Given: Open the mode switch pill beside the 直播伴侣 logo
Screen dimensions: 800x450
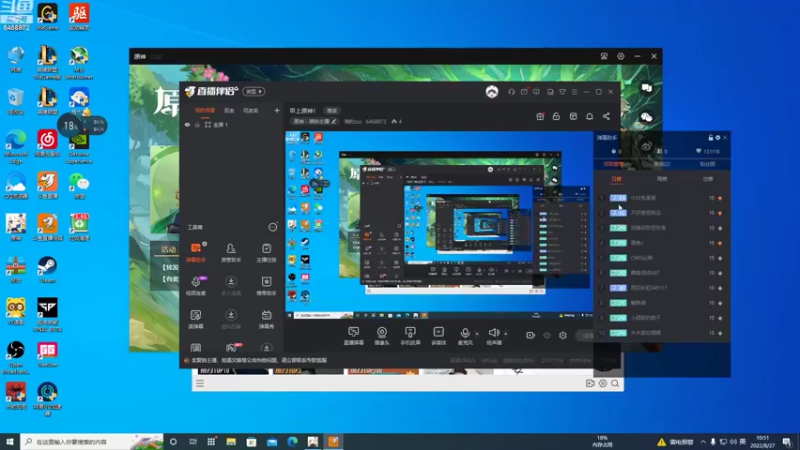Looking at the screenshot, I should [254, 92].
